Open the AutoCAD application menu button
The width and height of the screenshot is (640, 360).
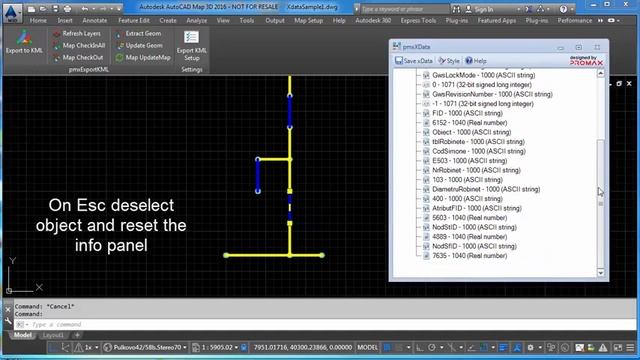[12, 12]
